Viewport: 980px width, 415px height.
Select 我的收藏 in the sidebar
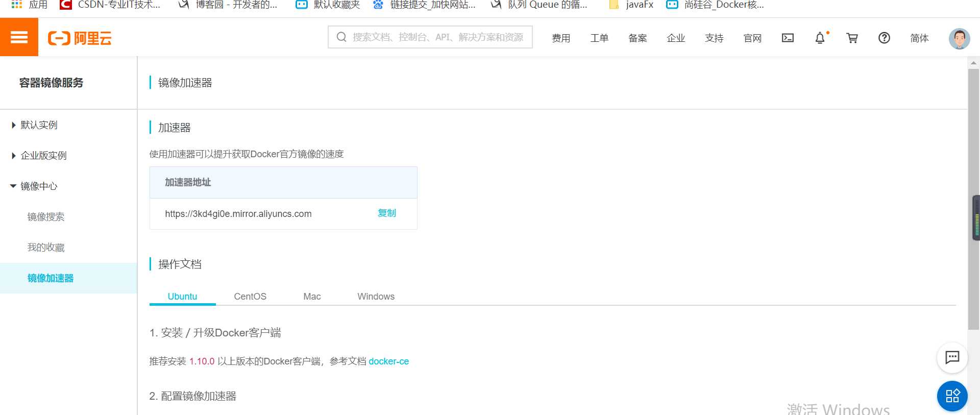tap(46, 248)
